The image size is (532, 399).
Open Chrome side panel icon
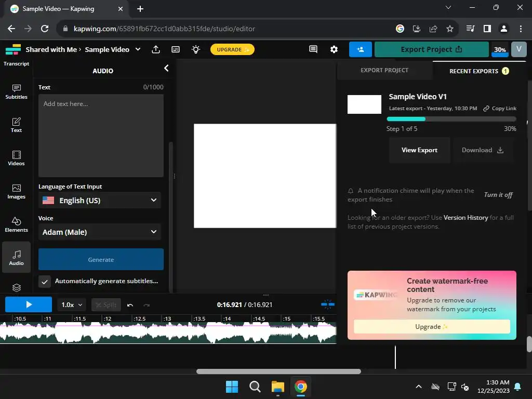pyautogui.click(x=487, y=29)
